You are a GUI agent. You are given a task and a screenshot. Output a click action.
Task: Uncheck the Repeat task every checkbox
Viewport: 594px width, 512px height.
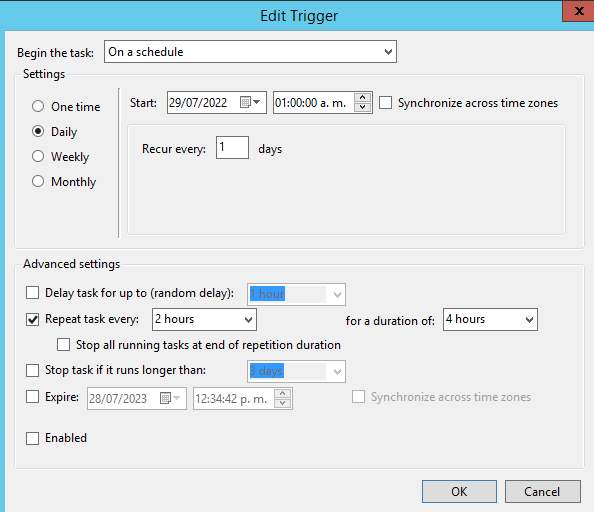(33, 319)
